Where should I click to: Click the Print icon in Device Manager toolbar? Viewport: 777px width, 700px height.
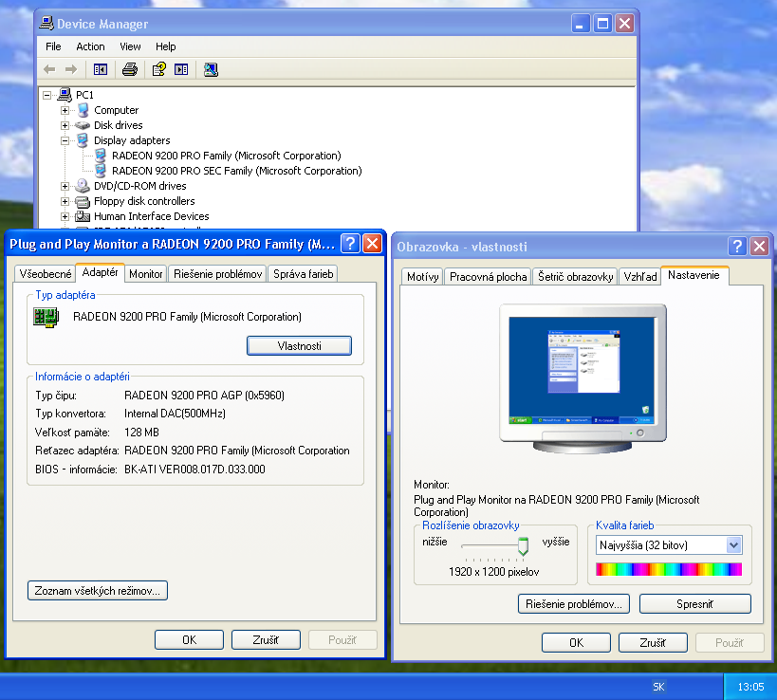pyautogui.click(x=130, y=69)
